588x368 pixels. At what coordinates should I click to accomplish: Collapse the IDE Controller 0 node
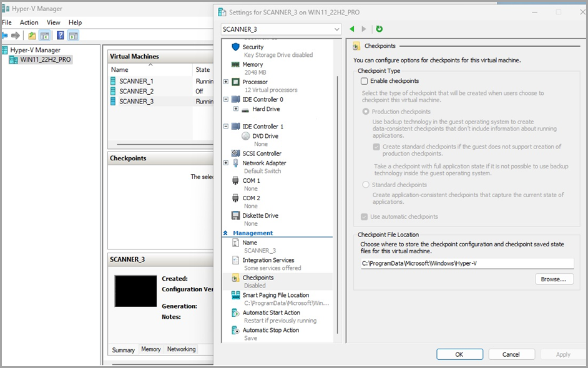pyautogui.click(x=225, y=99)
